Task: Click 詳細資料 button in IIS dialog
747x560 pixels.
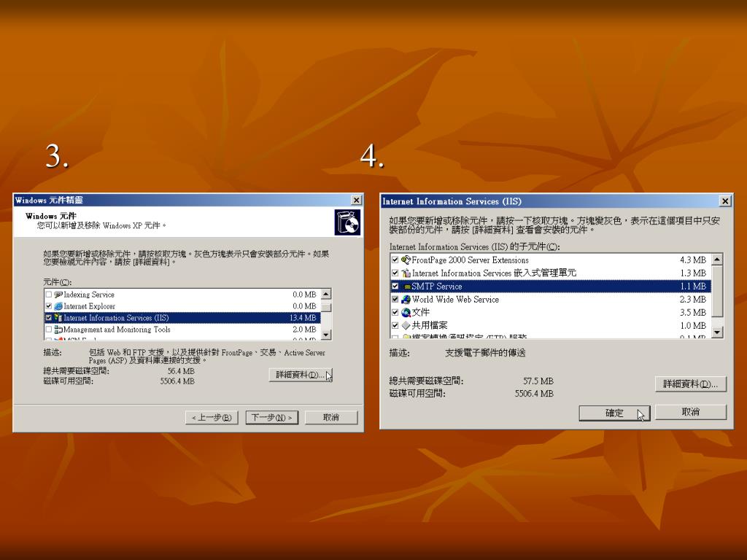Action: [x=691, y=384]
